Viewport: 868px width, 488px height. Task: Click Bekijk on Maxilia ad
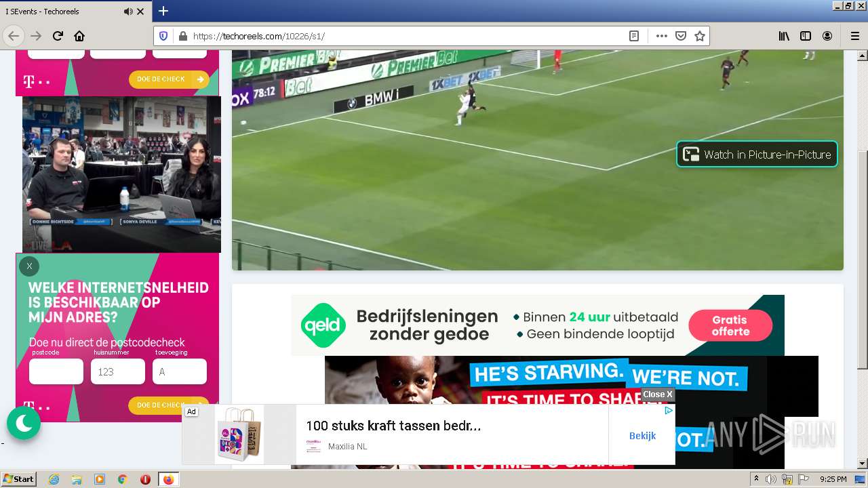click(x=642, y=435)
